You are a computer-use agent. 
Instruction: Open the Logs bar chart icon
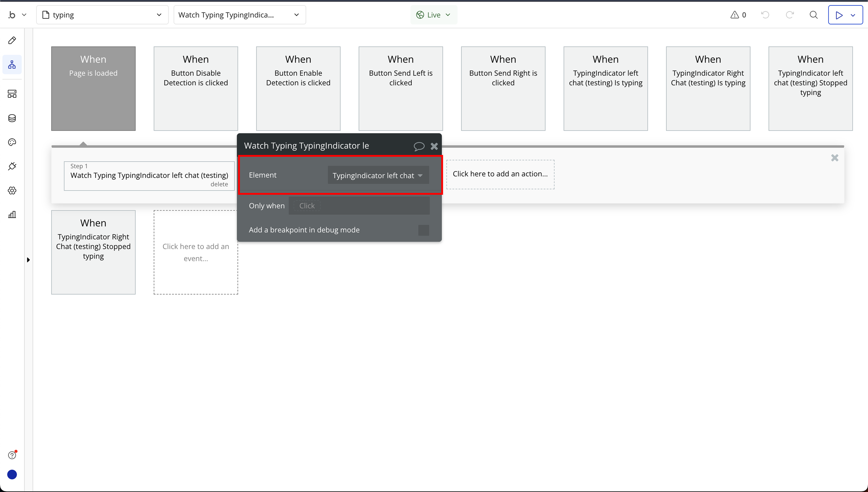point(12,215)
